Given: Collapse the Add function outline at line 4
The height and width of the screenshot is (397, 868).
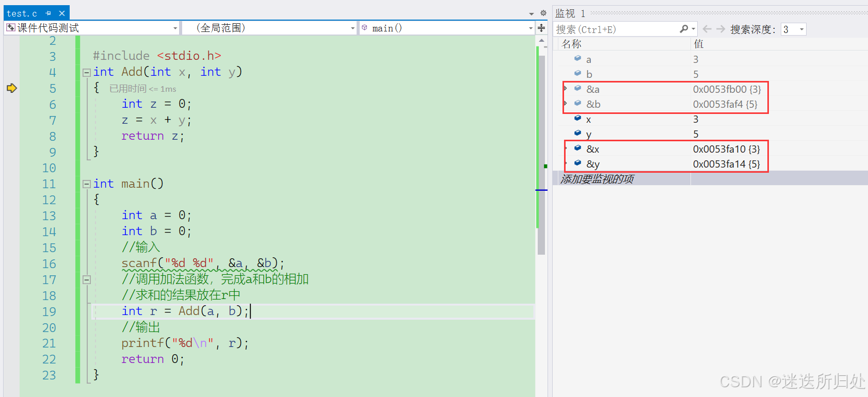Looking at the screenshot, I should pos(87,73).
